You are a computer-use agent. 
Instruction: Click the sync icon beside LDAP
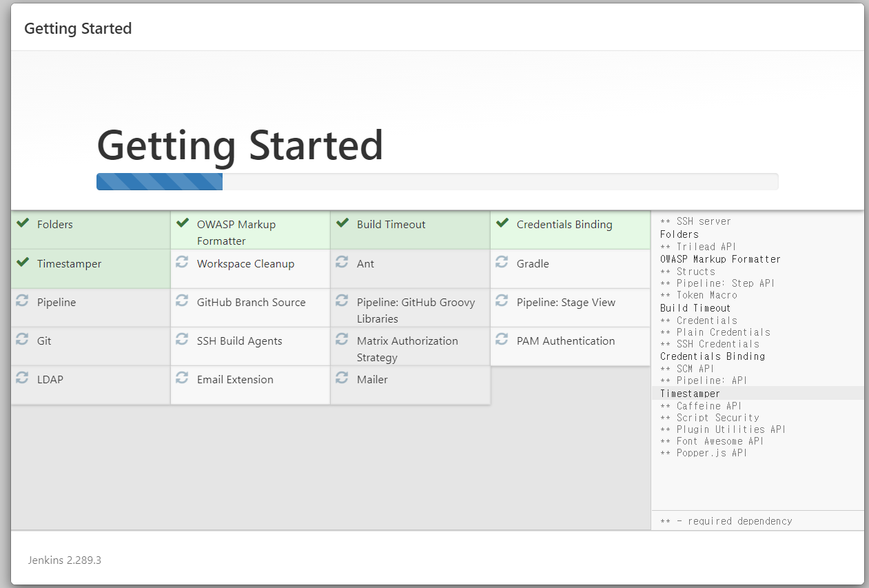pos(22,378)
